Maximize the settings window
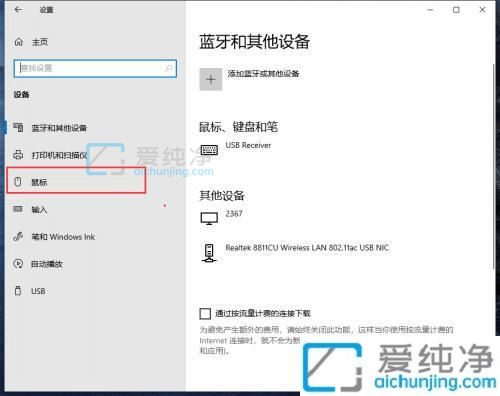The image size is (500, 396). coord(456,10)
